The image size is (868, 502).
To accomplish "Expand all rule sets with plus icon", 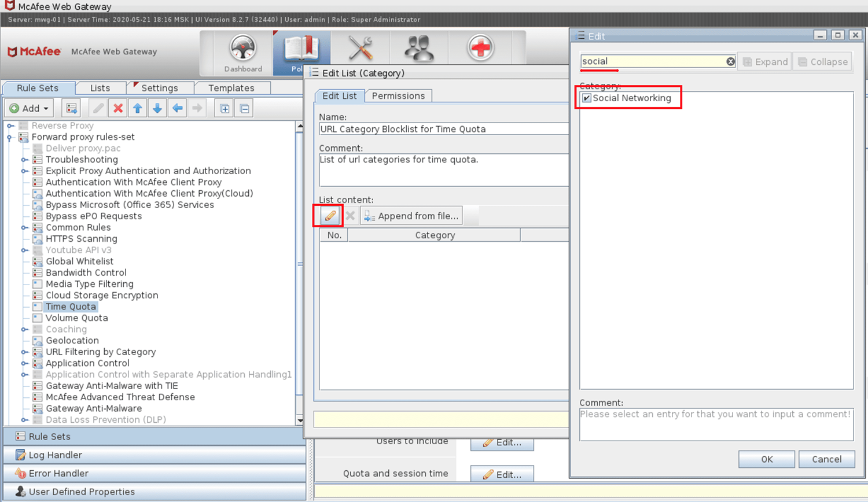I will point(225,108).
